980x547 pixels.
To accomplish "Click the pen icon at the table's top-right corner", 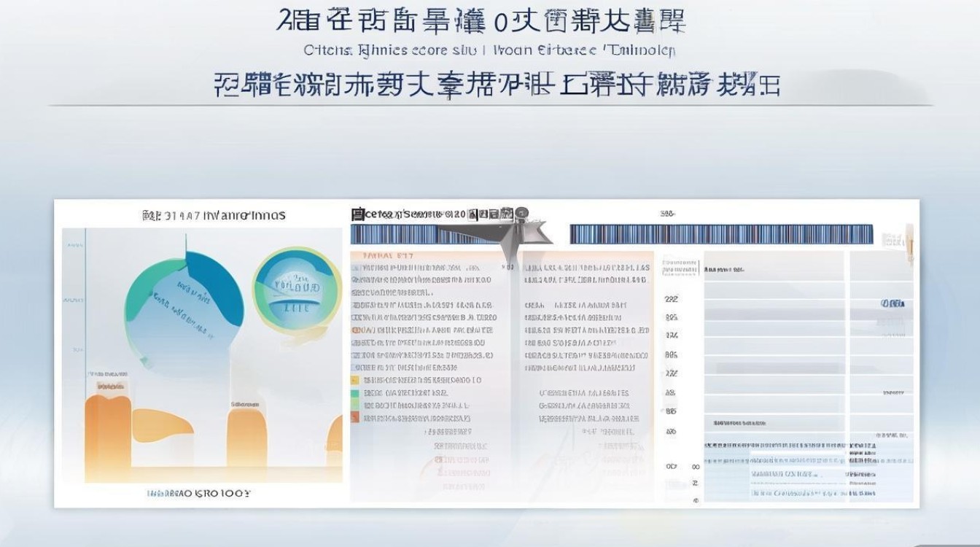I will coord(909,241).
